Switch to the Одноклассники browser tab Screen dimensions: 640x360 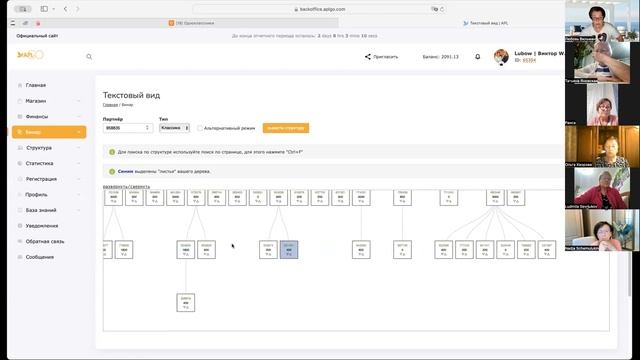tap(191, 23)
